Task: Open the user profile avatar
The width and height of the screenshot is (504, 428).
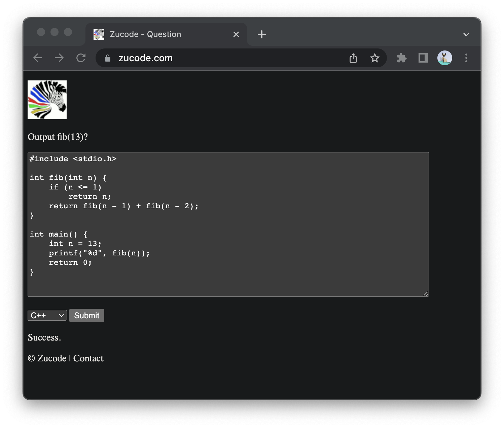Action: pos(444,58)
